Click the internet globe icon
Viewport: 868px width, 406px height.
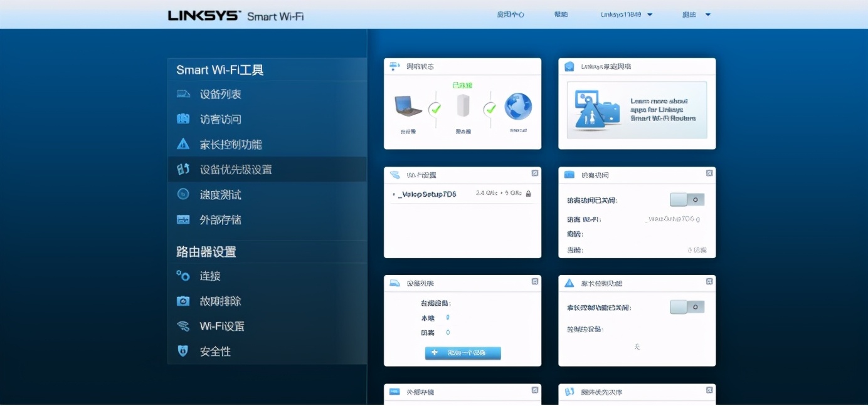tap(518, 107)
